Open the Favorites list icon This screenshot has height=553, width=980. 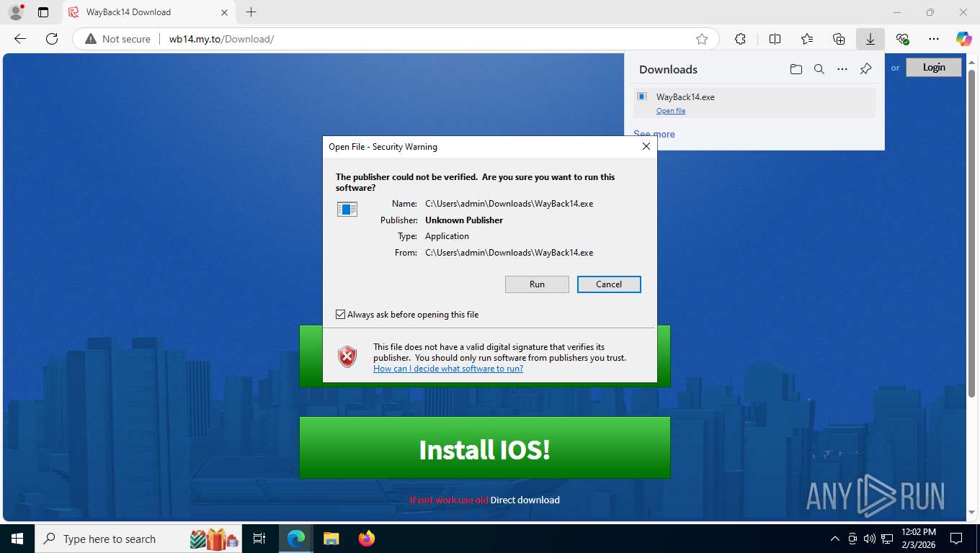point(807,39)
